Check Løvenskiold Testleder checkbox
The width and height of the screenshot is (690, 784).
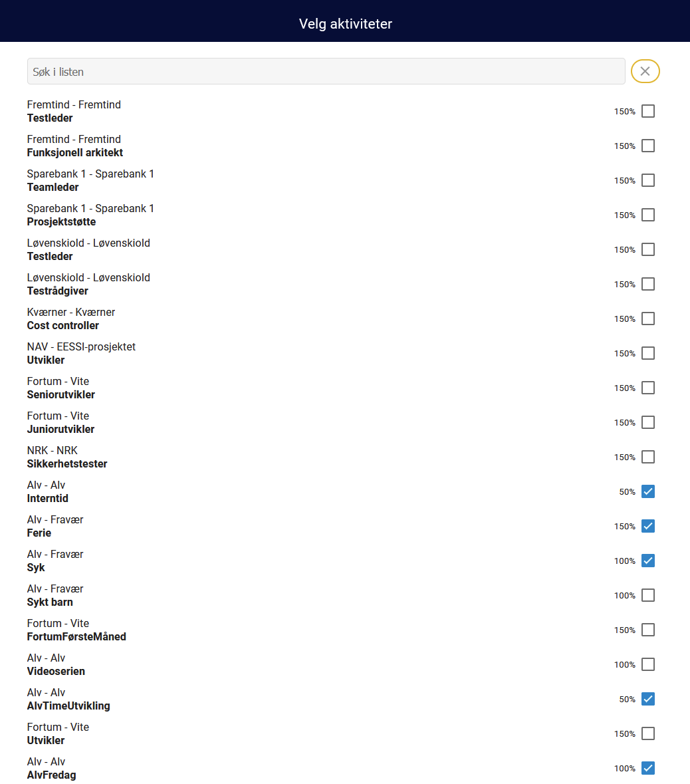(x=648, y=249)
